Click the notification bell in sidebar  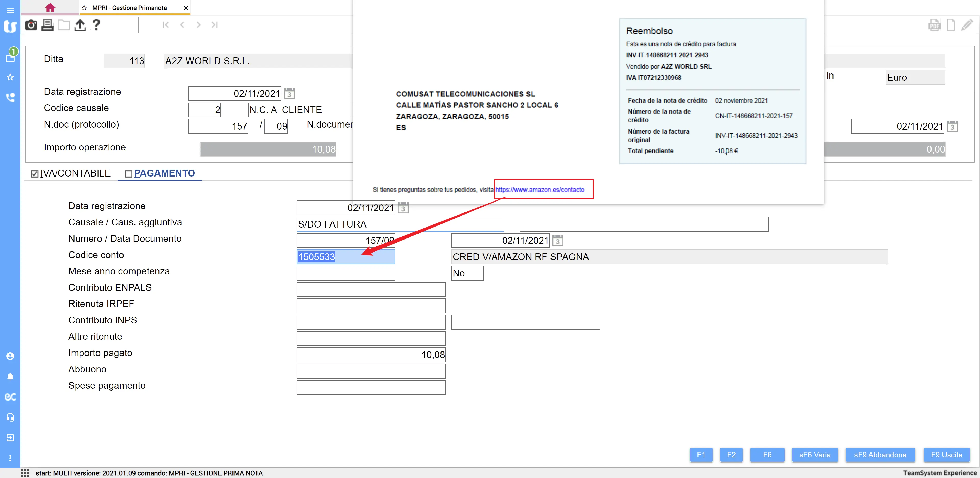pyautogui.click(x=10, y=376)
